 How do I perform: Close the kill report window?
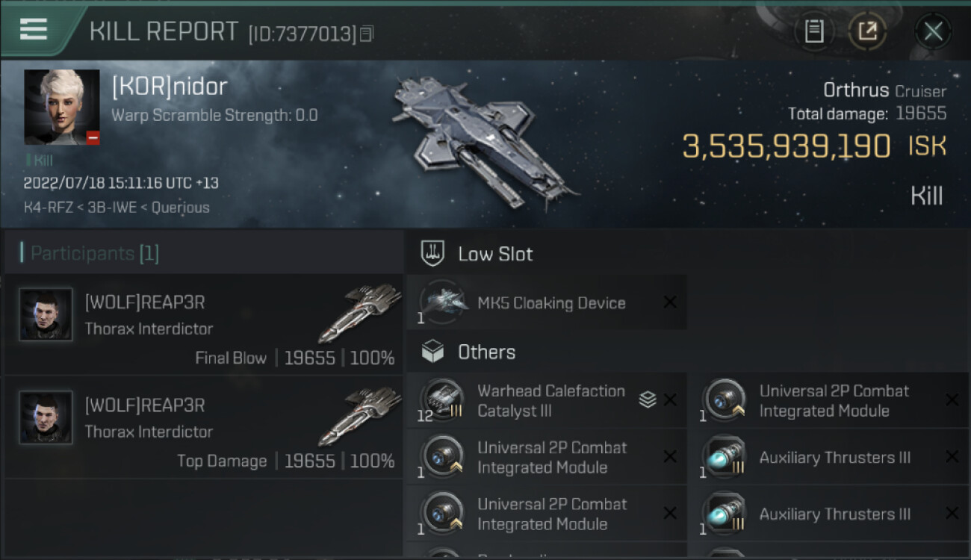click(x=933, y=31)
